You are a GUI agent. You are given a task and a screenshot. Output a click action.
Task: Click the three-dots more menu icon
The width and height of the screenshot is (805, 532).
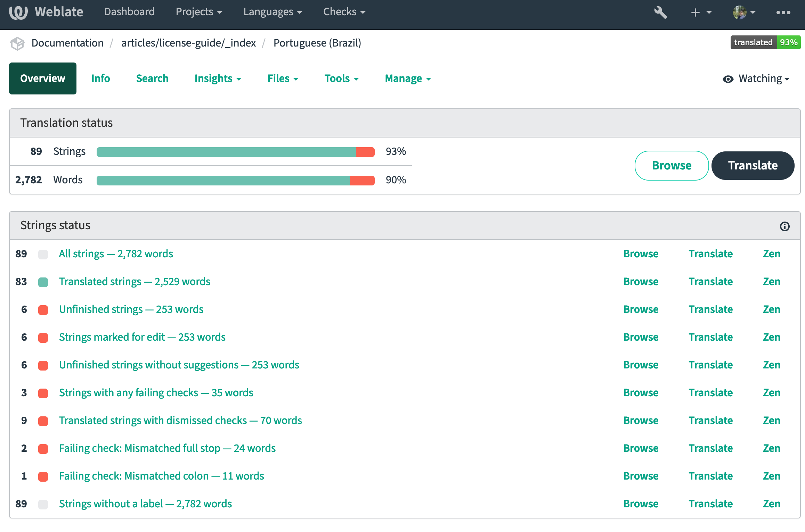pos(783,13)
